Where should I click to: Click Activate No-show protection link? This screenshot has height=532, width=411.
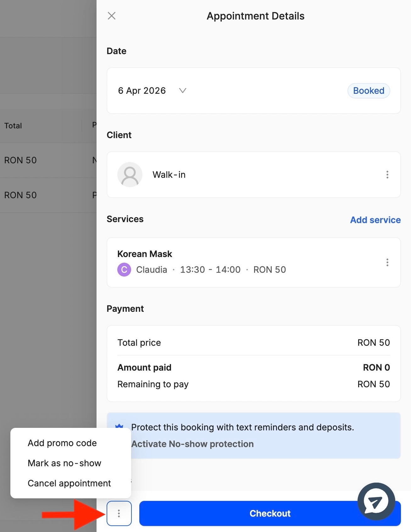[x=192, y=444]
